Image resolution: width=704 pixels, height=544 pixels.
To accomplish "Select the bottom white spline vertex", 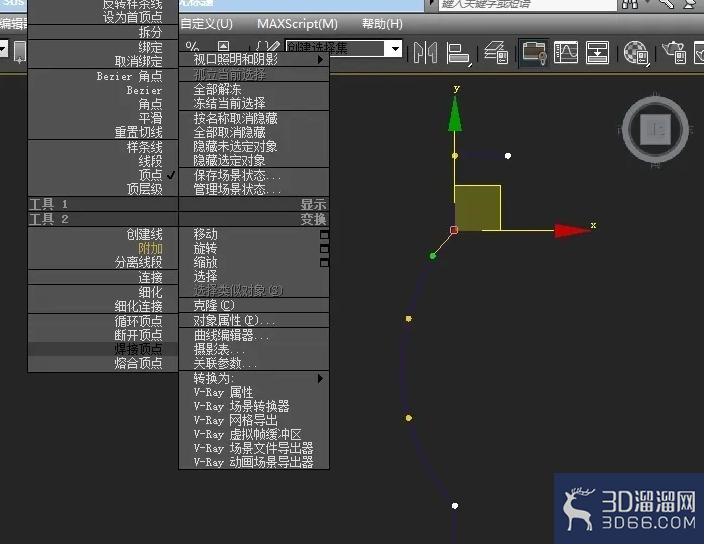I will tap(455, 506).
